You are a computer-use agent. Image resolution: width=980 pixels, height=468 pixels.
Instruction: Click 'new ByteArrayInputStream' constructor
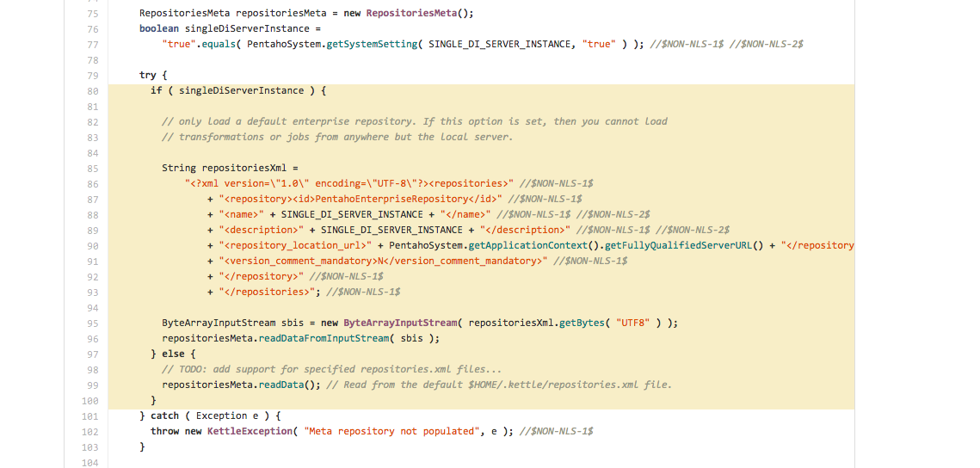tap(390, 323)
